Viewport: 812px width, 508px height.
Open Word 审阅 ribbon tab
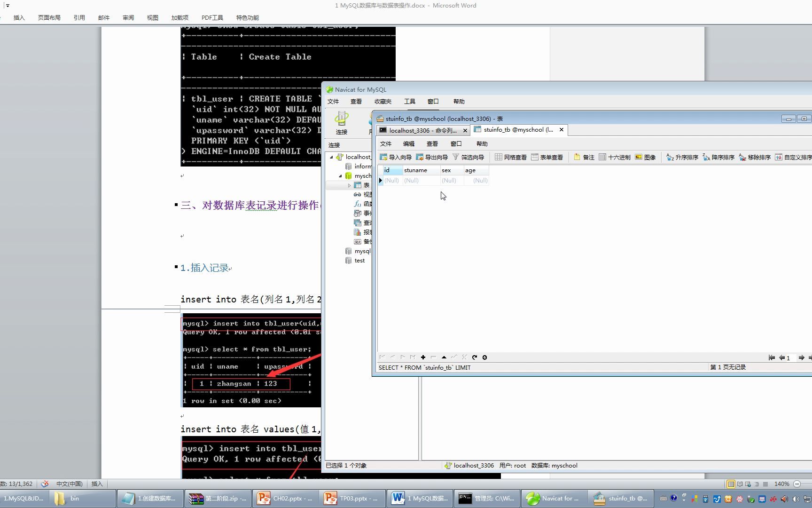pos(128,17)
